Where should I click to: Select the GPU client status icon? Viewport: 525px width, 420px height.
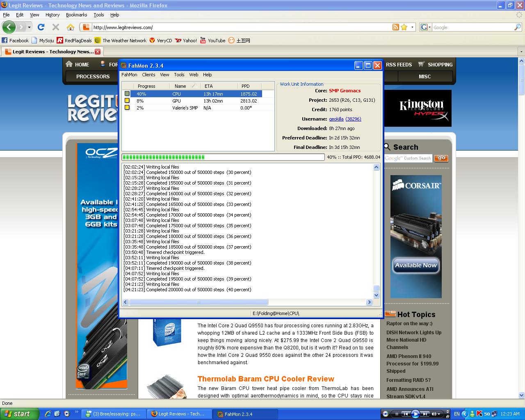[127, 100]
